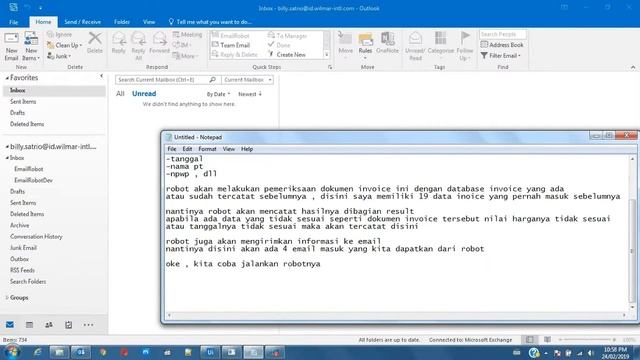Click the Ignore button
The height and width of the screenshot is (360, 640).
coord(59,35)
